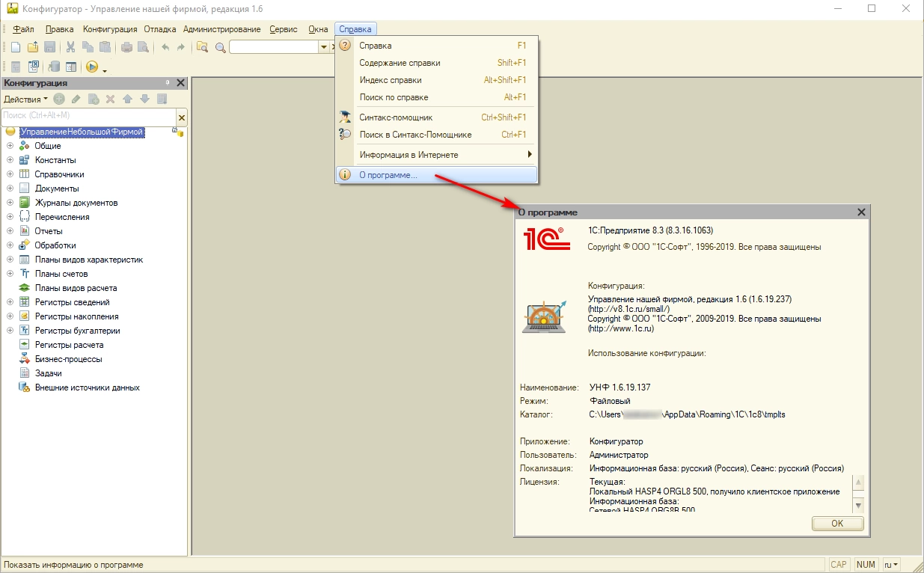
Task: Select Синтакс-помощник menu entry
Action: point(437,117)
